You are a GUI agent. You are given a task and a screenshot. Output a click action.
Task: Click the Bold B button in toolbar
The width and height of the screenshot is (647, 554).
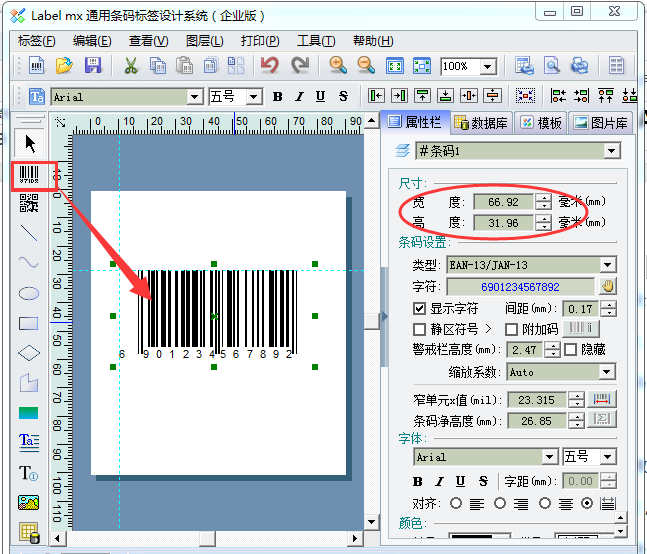277,97
